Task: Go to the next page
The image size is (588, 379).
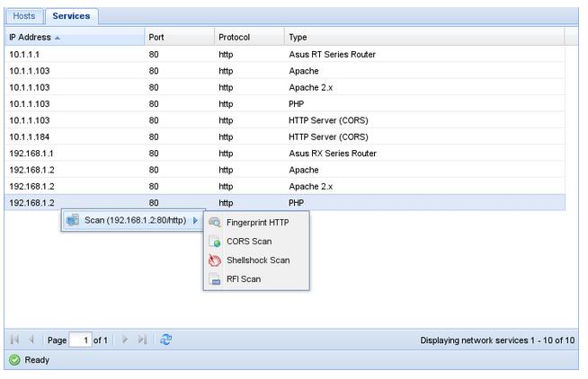Action: click(125, 339)
